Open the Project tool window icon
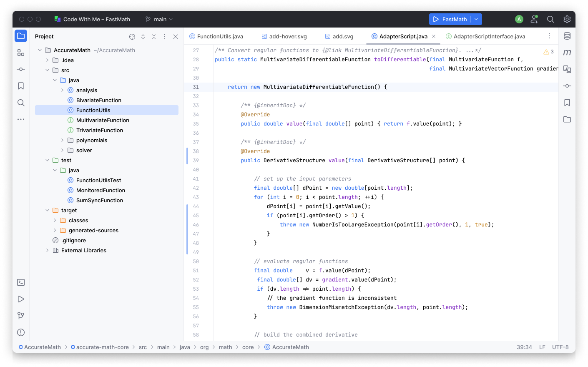 pyautogui.click(x=21, y=36)
